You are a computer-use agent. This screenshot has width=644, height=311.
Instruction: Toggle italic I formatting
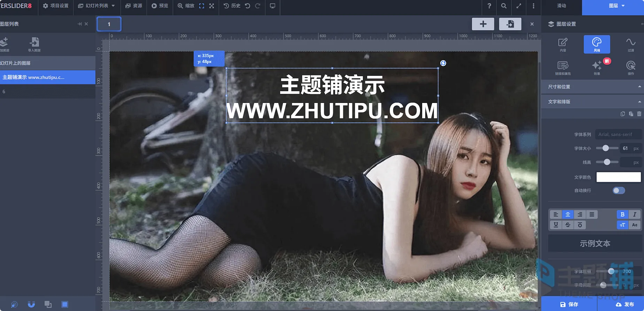click(x=635, y=214)
